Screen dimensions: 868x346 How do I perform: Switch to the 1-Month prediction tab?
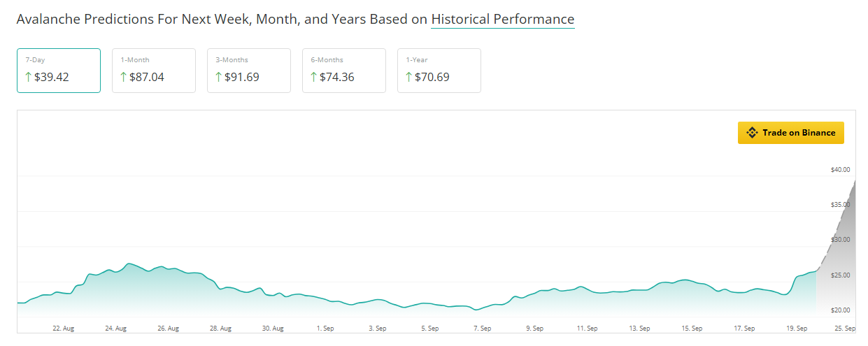click(x=154, y=70)
